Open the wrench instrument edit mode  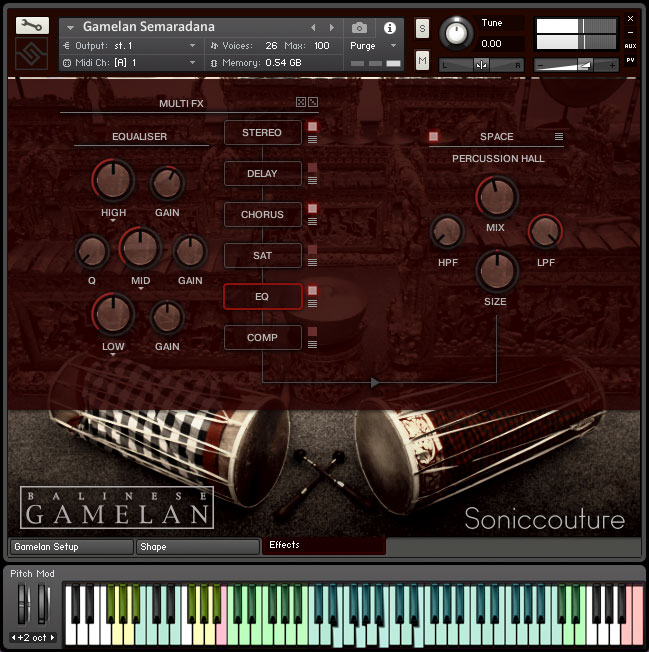32,26
